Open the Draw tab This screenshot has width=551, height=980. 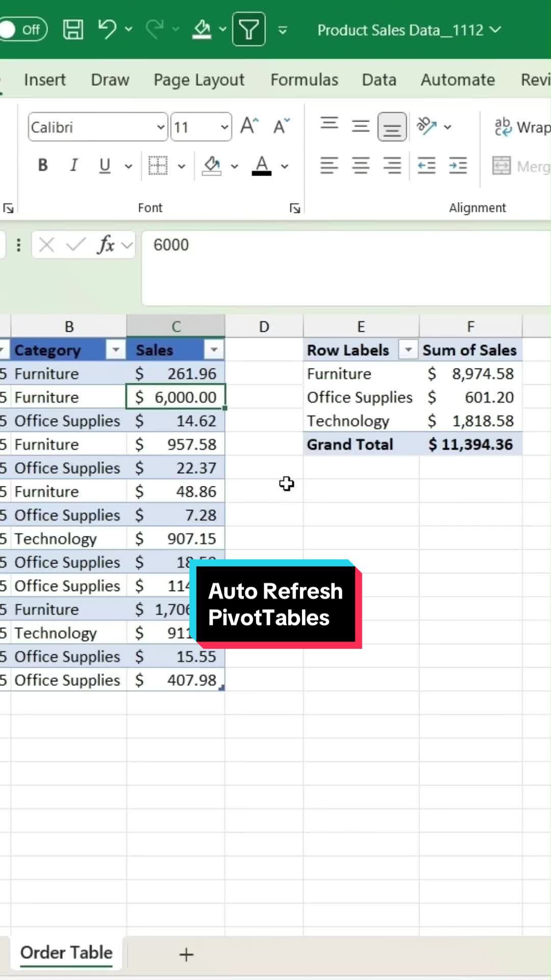pyautogui.click(x=110, y=80)
